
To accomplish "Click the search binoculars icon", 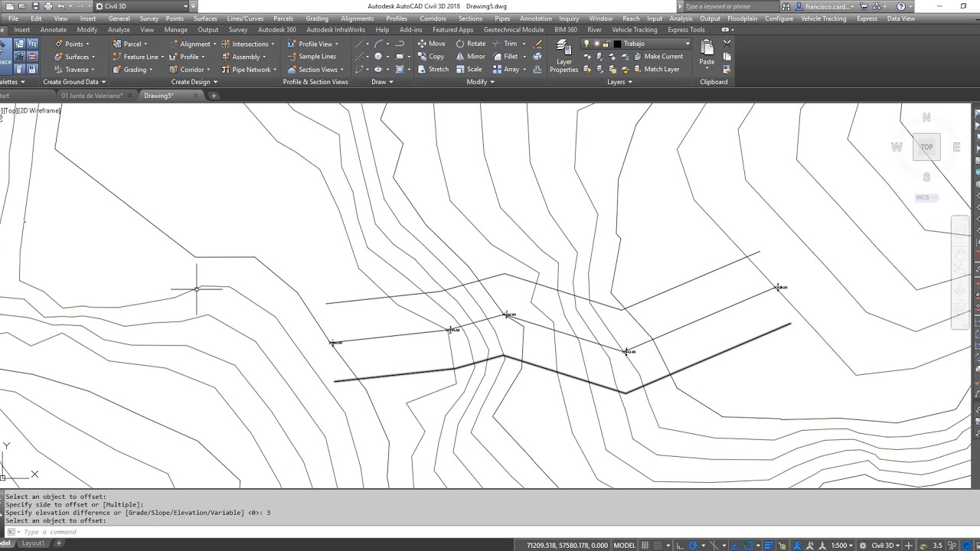I will 786,6.
